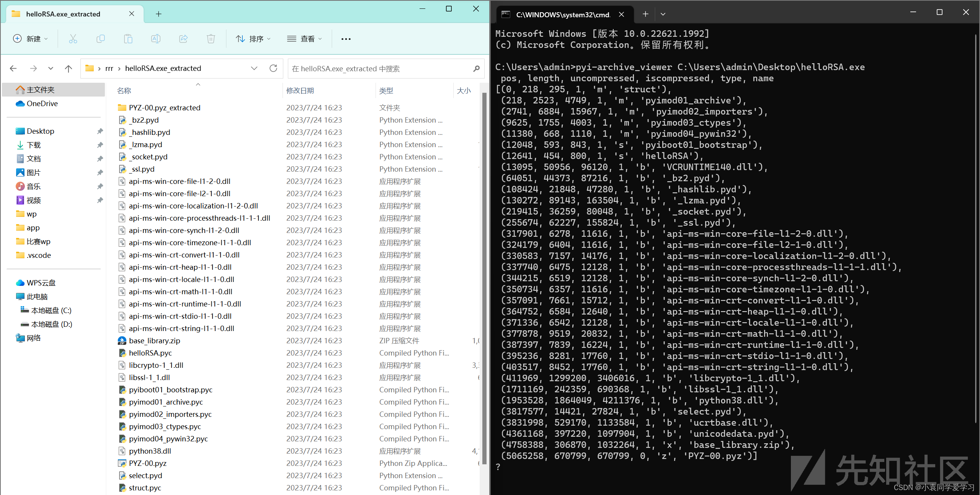The height and width of the screenshot is (495, 980).
Task: Click the Rename icon in toolbar
Action: tap(156, 39)
